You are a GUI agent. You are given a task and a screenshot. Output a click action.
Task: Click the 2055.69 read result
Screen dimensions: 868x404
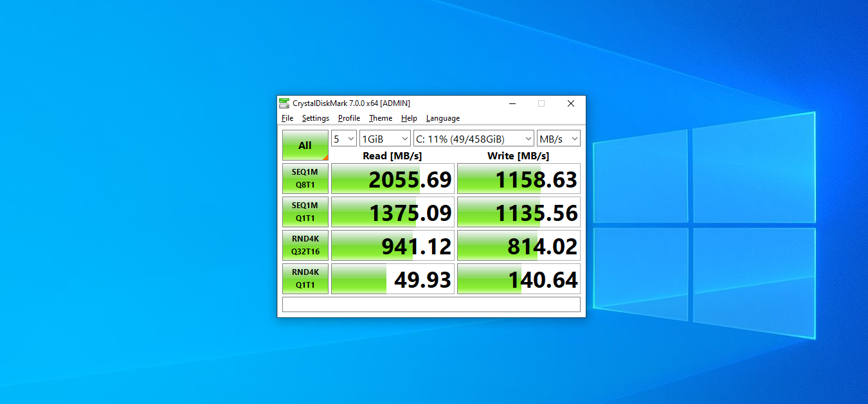tap(393, 179)
